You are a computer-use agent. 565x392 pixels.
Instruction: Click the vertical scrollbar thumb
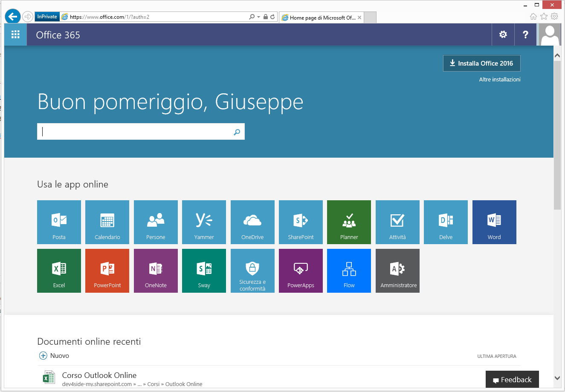(557, 135)
